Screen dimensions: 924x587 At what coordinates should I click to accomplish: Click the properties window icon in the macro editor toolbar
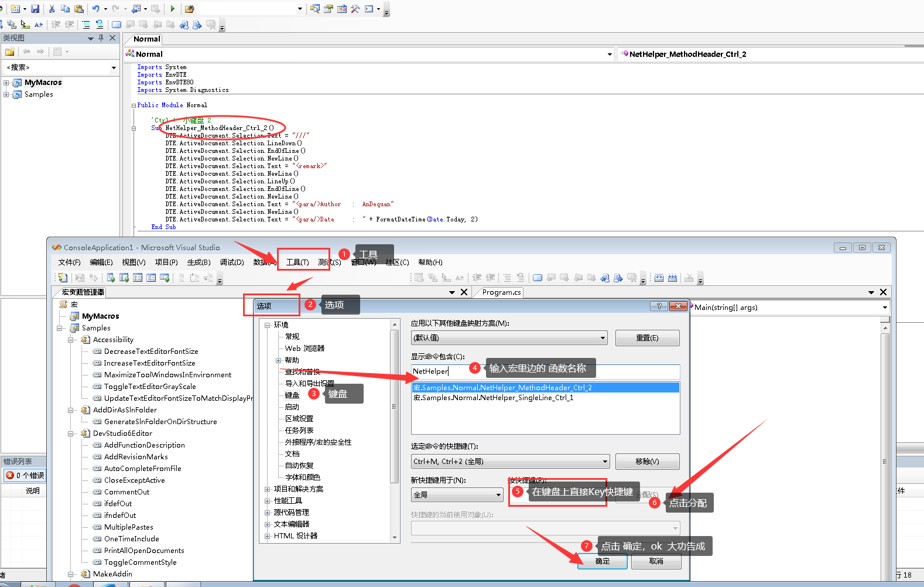[x=328, y=9]
